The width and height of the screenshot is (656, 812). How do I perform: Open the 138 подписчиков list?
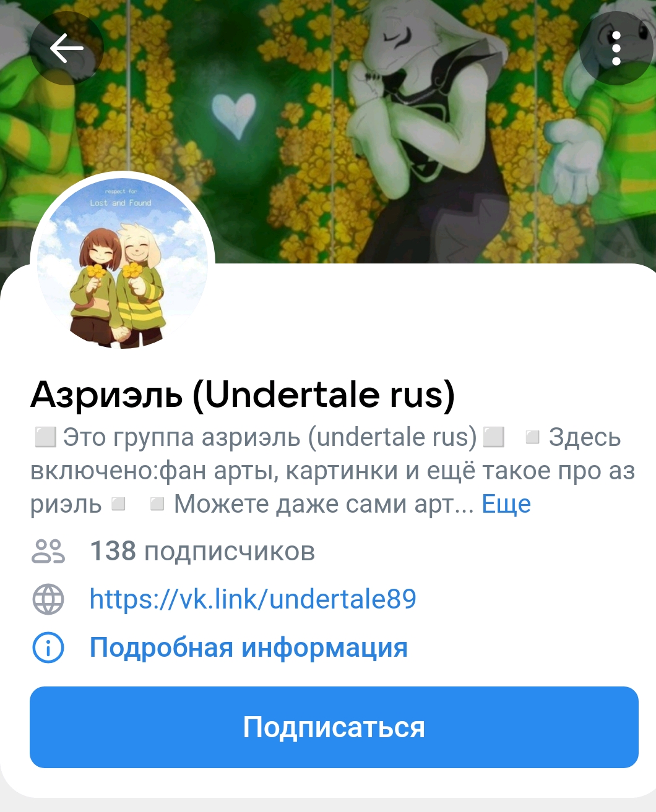click(202, 551)
